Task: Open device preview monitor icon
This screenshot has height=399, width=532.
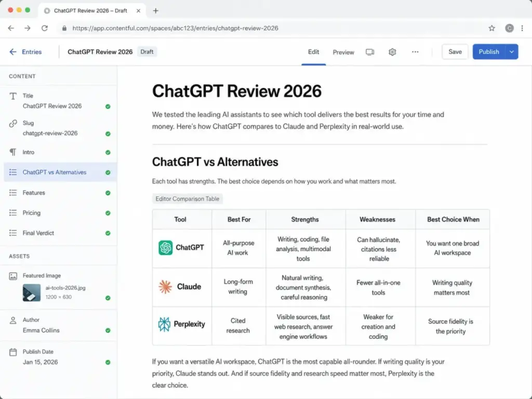Action: click(x=370, y=52)
